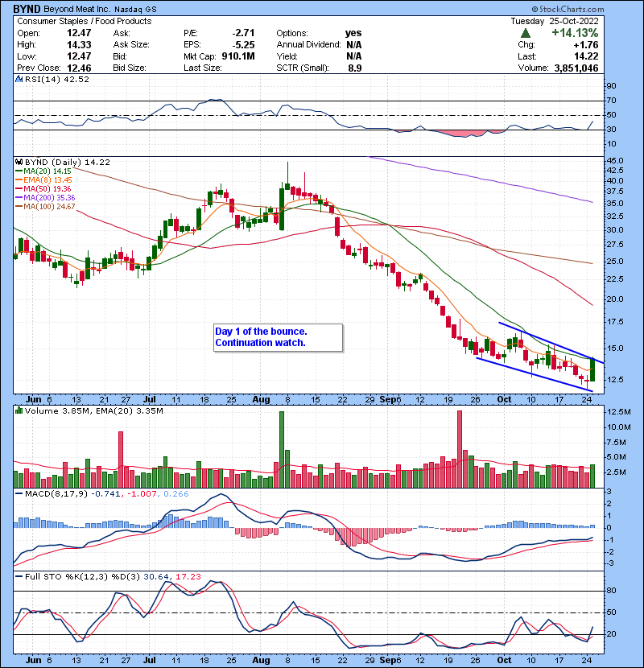The height and width of the screenshot is (668, 644).
Task: Click the Volume panel bar icon
Action: 19,410
